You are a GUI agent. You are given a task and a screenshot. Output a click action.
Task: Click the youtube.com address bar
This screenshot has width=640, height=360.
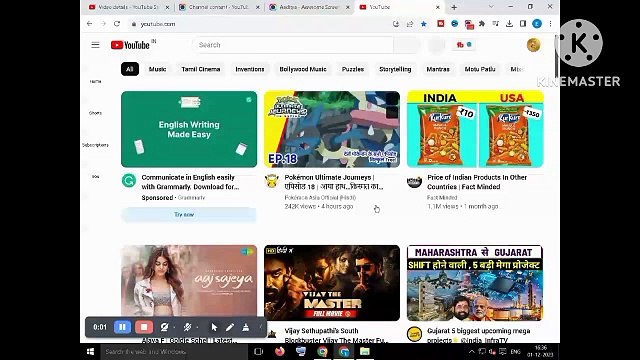tap(261, 24)
